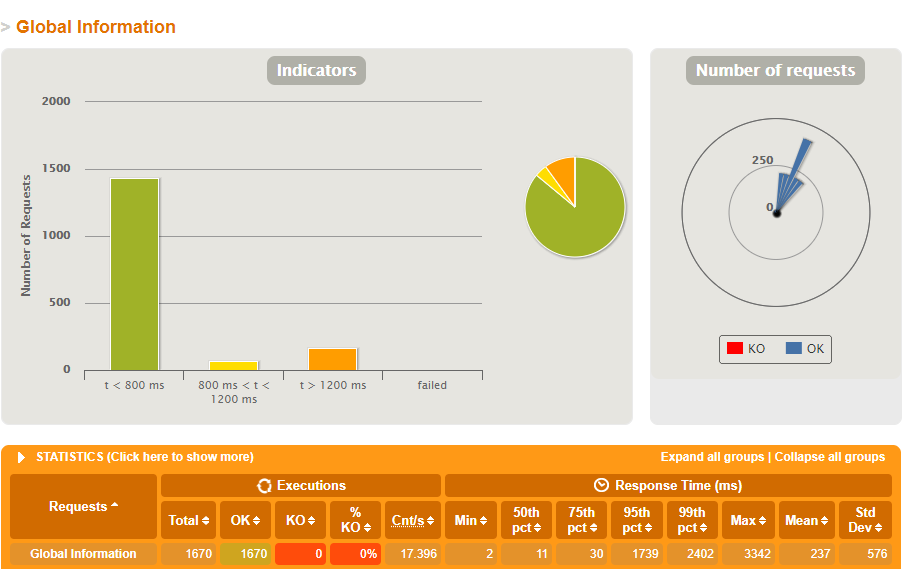Viewport: 904px width, 569px height.
Task: Click the Executions refresh icon
Action: [x=264, y=486]
